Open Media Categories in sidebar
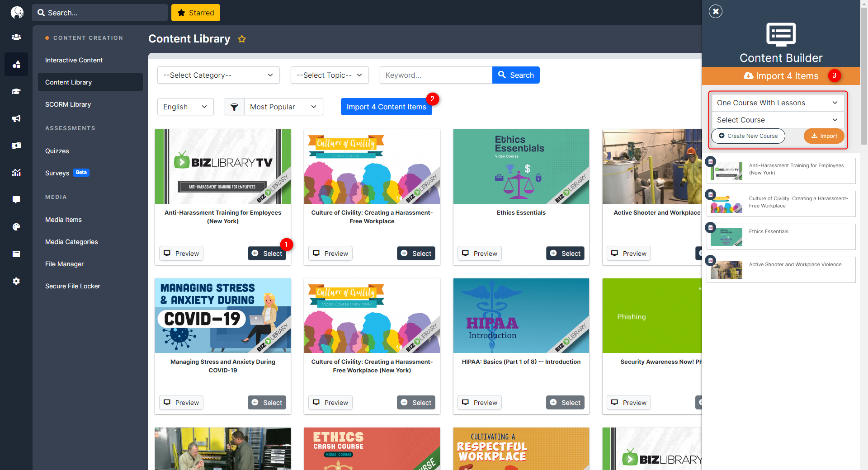 (71, 242)
